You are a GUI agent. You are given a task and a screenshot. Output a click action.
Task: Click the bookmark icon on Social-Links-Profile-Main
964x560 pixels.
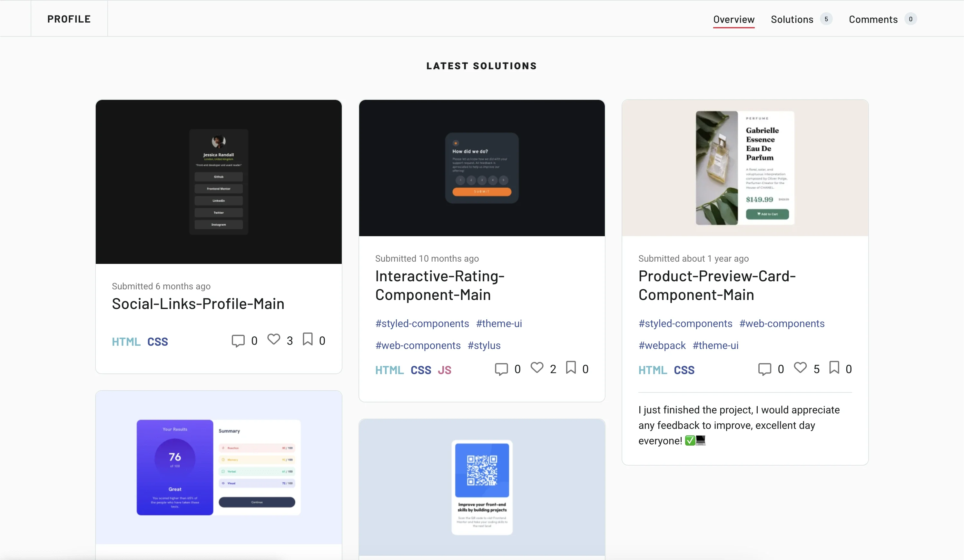[x=308, y=339]
